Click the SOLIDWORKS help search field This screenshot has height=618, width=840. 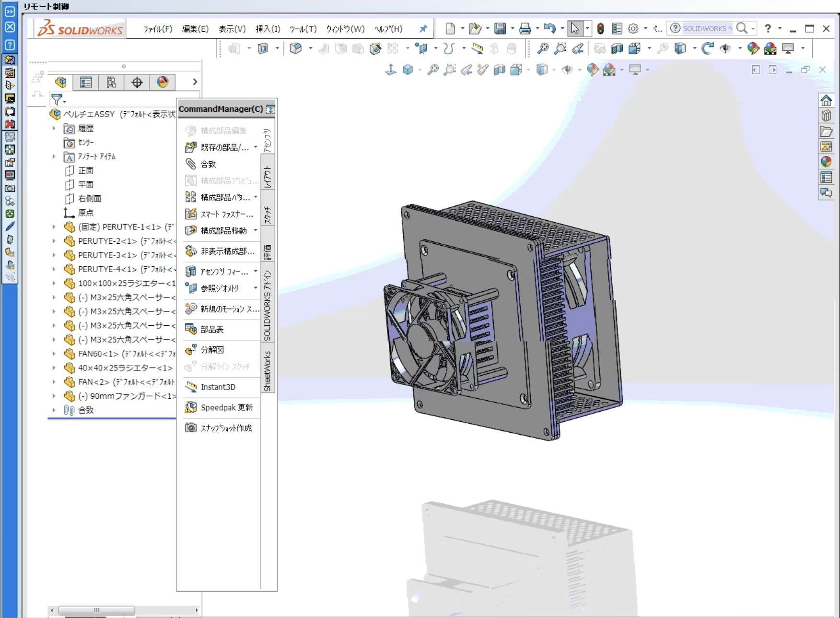click(706, 29)
